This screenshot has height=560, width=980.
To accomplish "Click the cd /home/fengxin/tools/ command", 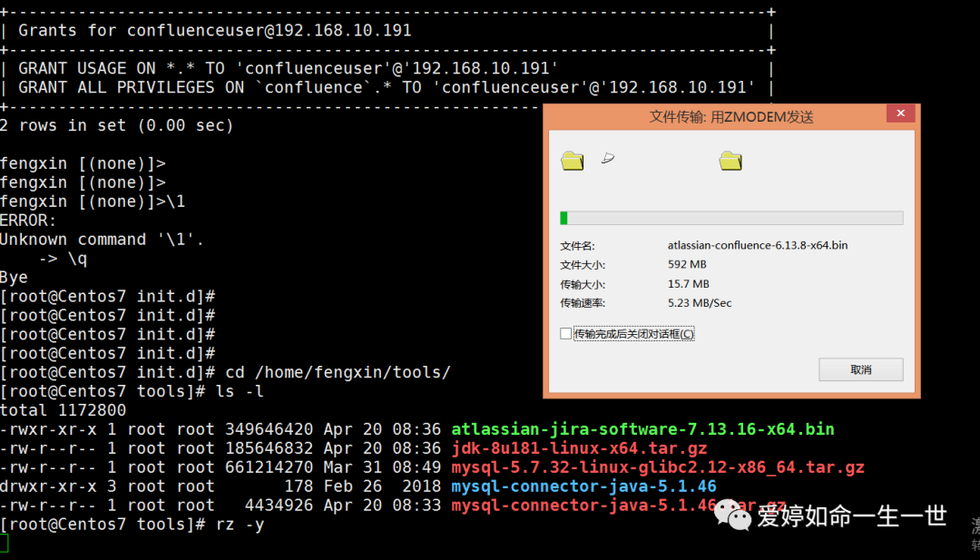I will click(338, 372).
